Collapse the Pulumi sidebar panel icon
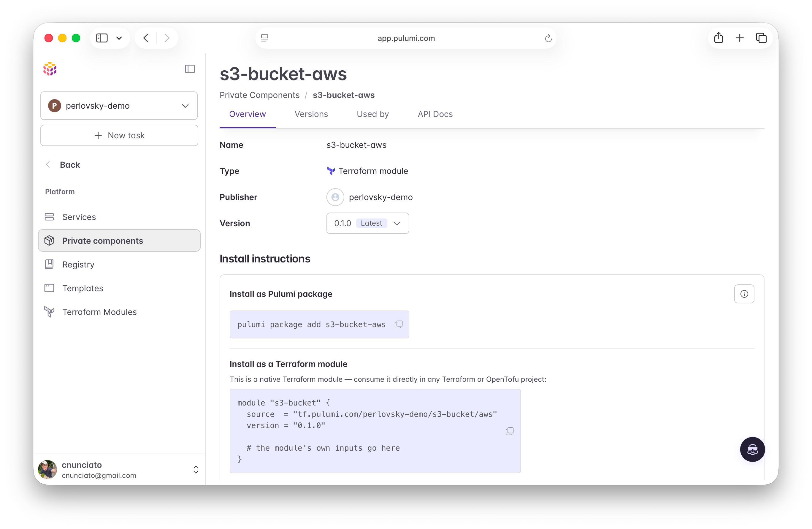This screenshot has width=812, height=529. coord(190,69)
